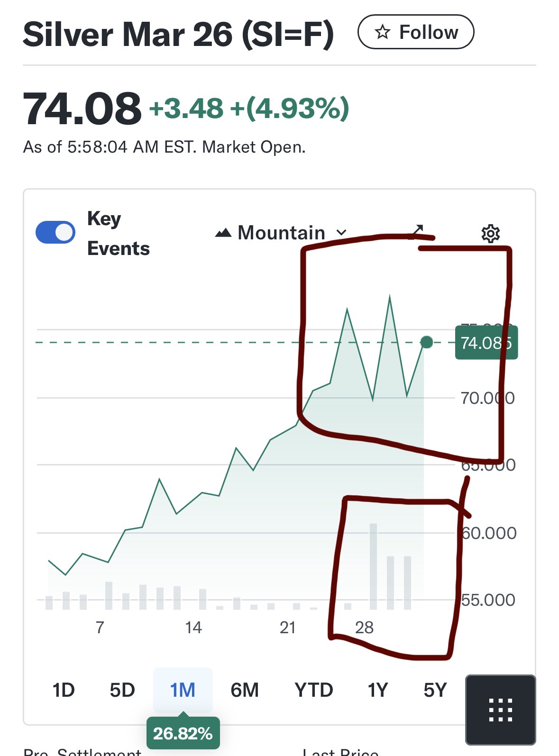
Task: Show the 1Y price range
Action: pos(378,690)
